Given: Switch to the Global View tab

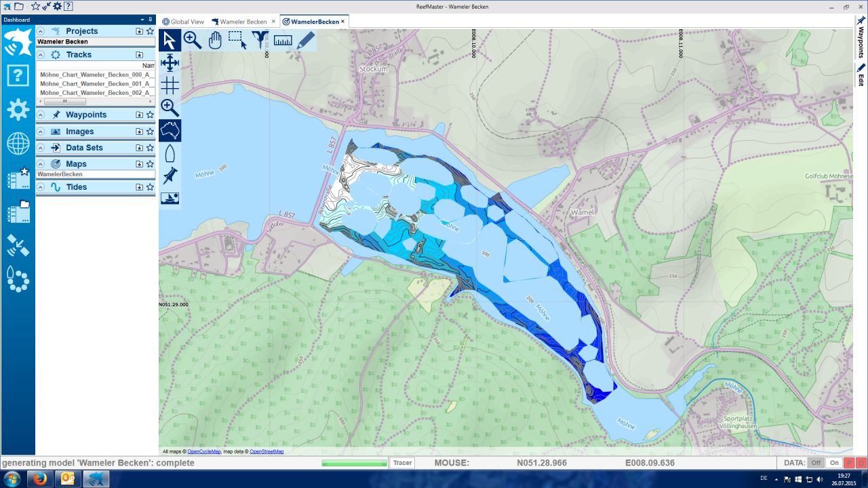Looking at the screenshot, I should (183, 22).
